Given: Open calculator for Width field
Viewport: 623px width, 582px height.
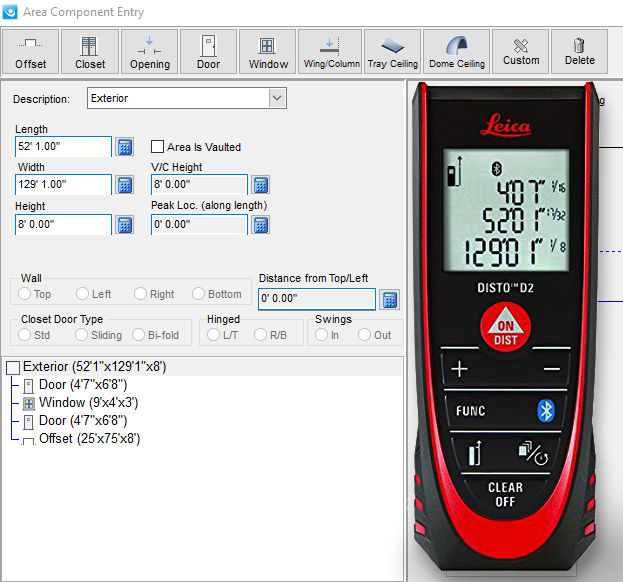Looking at the screenshot, I should (124, 185).
